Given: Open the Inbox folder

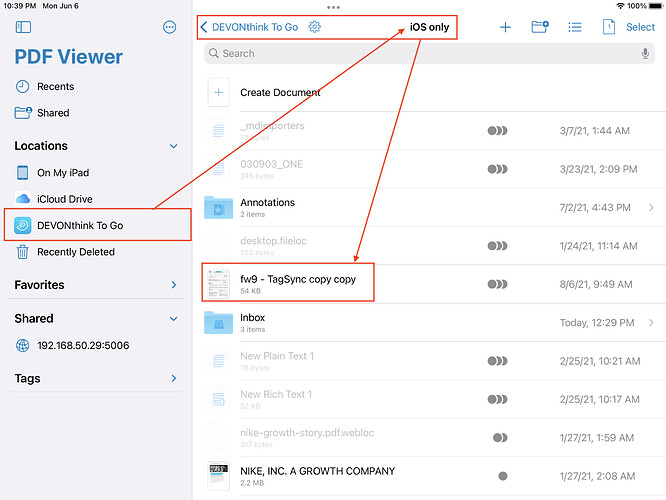Looking at the screenshot, I should [429, 322].
